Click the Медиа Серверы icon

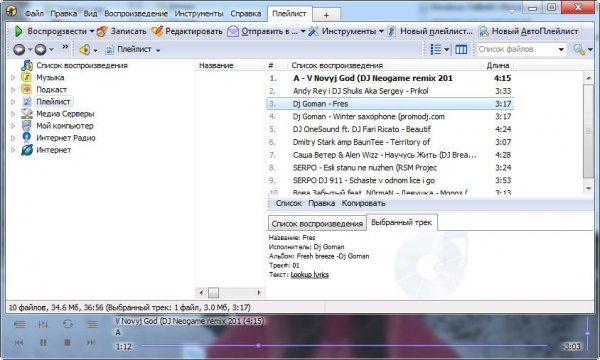[x=26, y=114]
